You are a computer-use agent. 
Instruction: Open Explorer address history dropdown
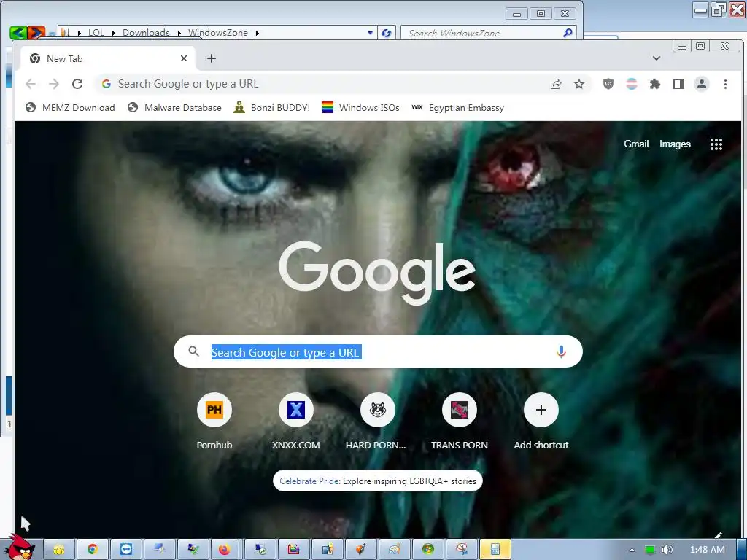370,33
